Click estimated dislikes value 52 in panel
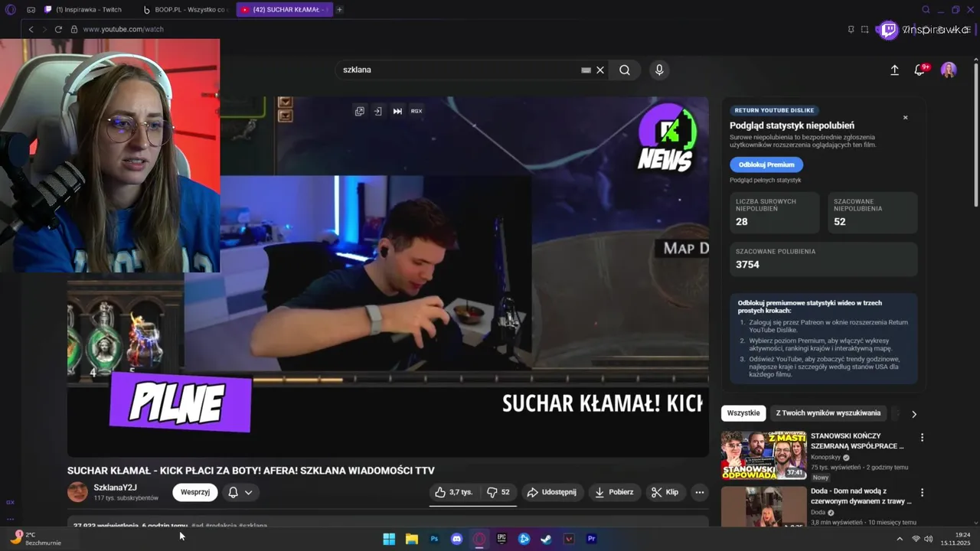Screen dimensions: 980x551 [840, 222]
